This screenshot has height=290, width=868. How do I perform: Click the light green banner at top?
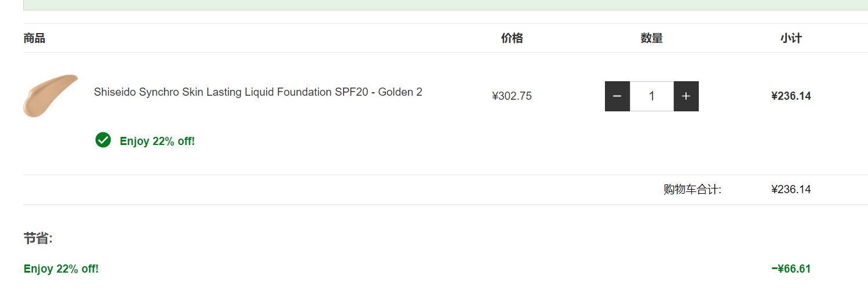pos(446,5)
